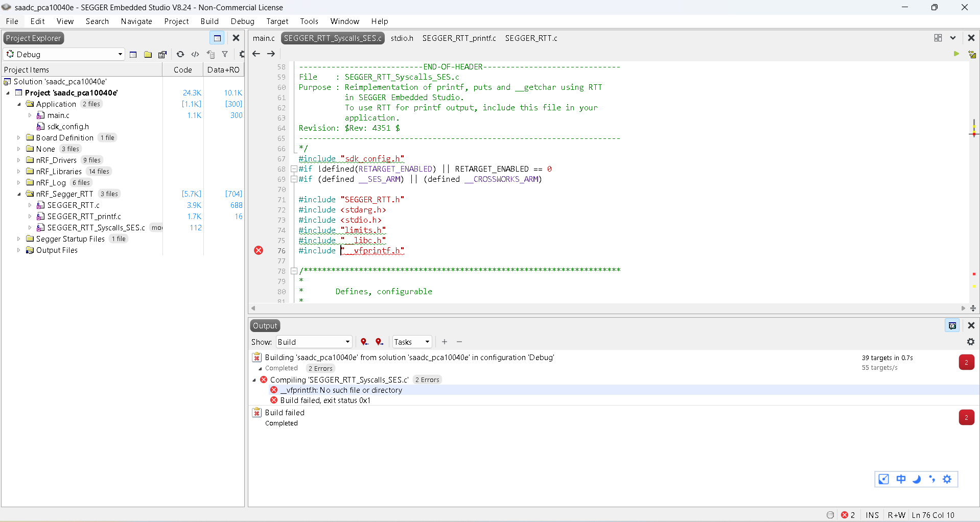Click the red 2-error badge beside Build failed

[966, 417]
